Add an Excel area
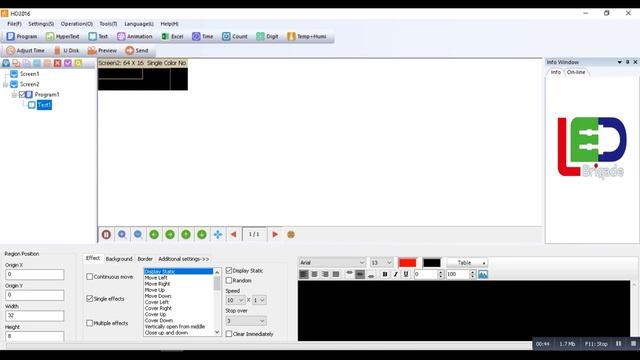This screenshot has height=360, width=640. pos(172,36)
